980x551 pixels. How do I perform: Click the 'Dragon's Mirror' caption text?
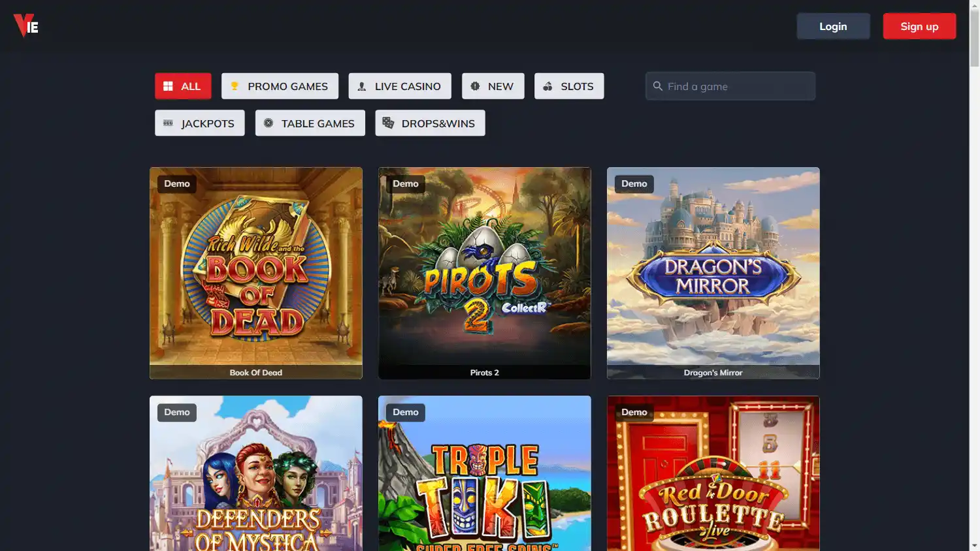tap(713, 373)
